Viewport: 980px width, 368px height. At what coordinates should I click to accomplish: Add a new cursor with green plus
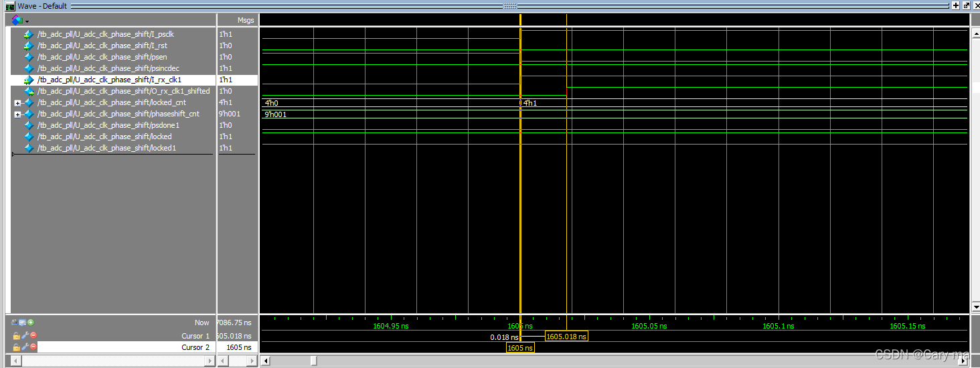tap(31, 323)
